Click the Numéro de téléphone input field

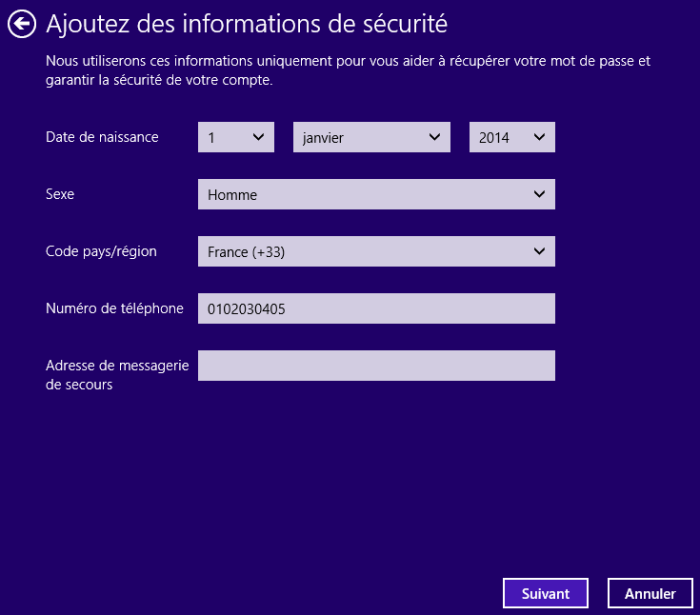pyautogui.click(x=376, y=308)
